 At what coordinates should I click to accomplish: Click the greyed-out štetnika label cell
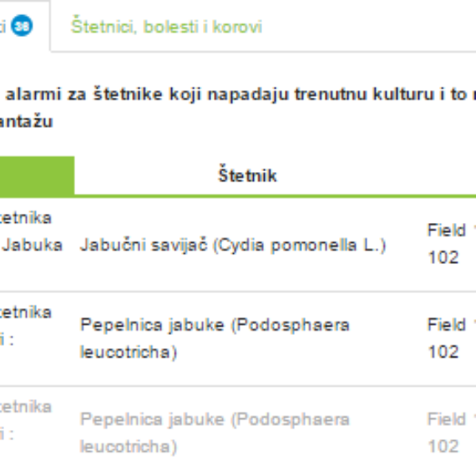point(26,407)
